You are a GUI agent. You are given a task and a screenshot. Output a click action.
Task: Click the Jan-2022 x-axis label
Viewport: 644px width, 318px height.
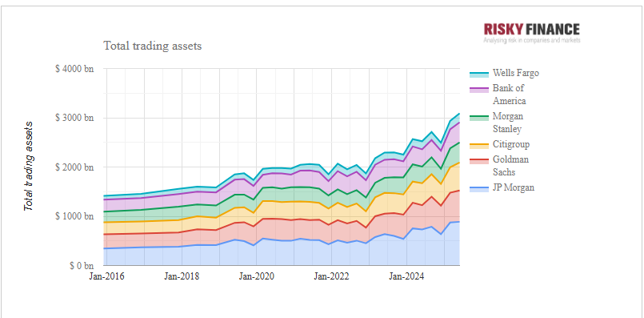click(x=331, y=276)
